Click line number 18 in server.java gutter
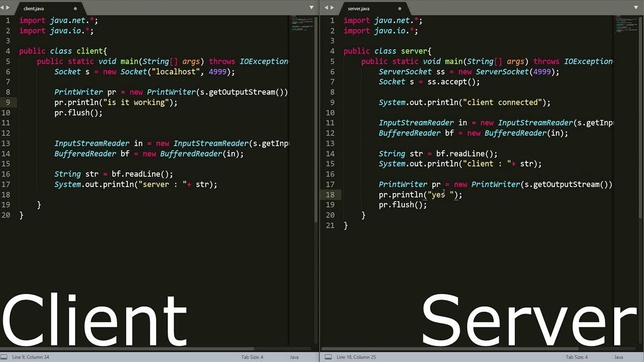This screenshot has width=644, height=362. click(330, 195)
